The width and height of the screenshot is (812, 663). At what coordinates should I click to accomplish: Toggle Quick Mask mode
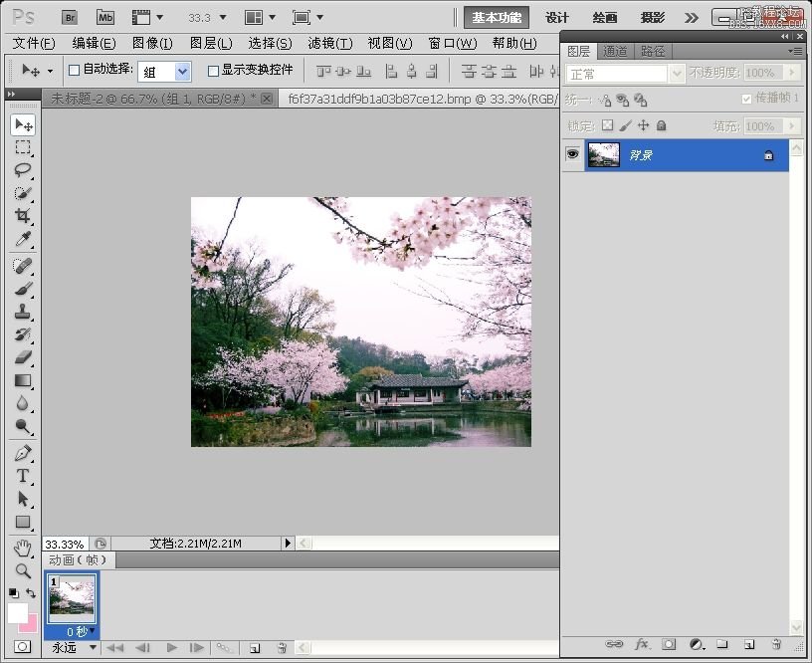[22, 646]
